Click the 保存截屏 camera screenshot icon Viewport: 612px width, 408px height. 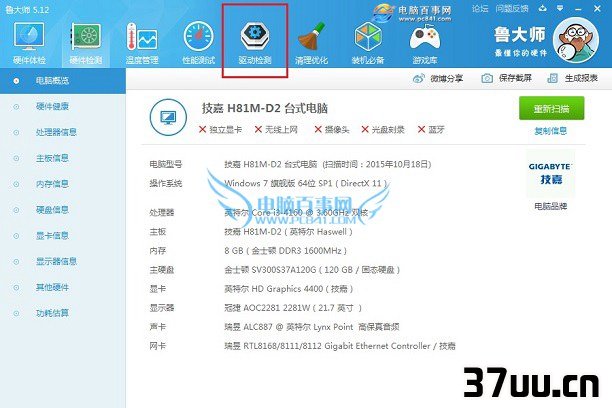[487, 78]
